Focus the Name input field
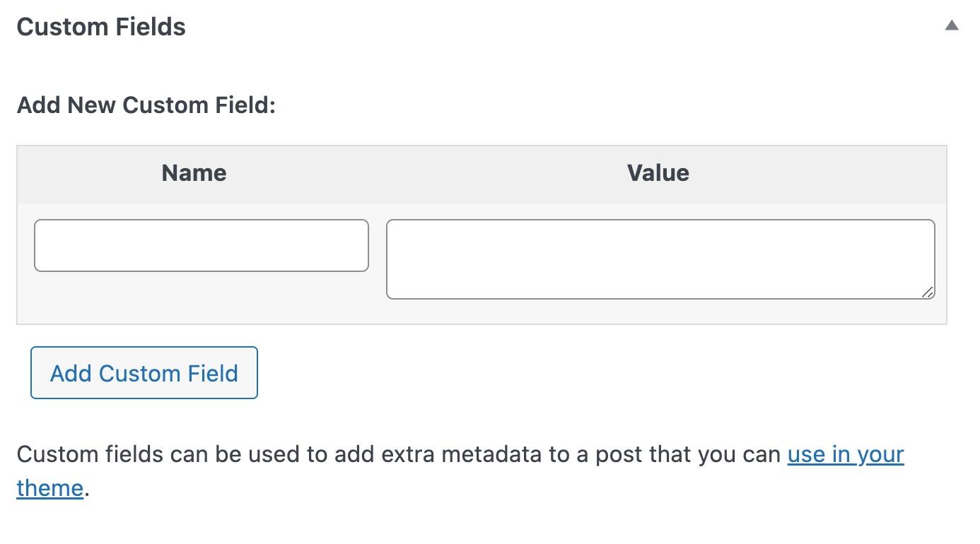Image resolution: width=980 pixels, height=544 pixels. (201, 245)
